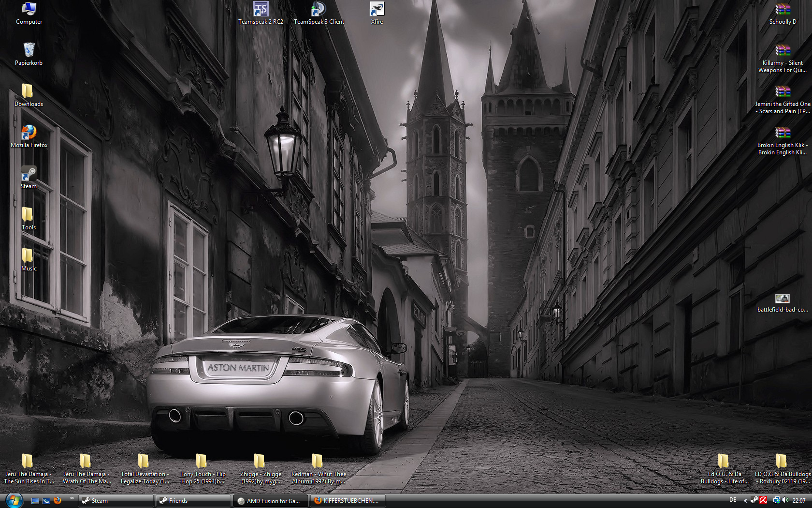Click Switch Between Windows quick launch icon
Screen dimensions: 812x508
(x=46, y=501)
